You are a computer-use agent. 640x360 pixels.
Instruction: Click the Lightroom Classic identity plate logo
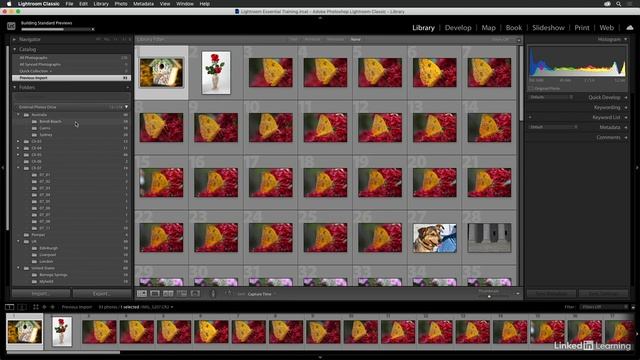coord(11,26)
